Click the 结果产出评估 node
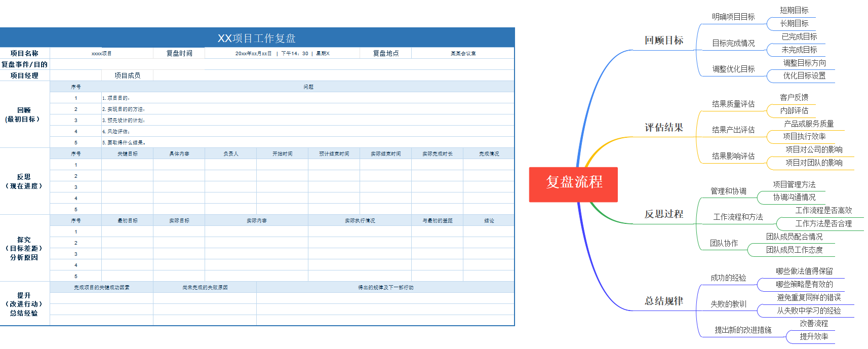 [x=733, y=130]
